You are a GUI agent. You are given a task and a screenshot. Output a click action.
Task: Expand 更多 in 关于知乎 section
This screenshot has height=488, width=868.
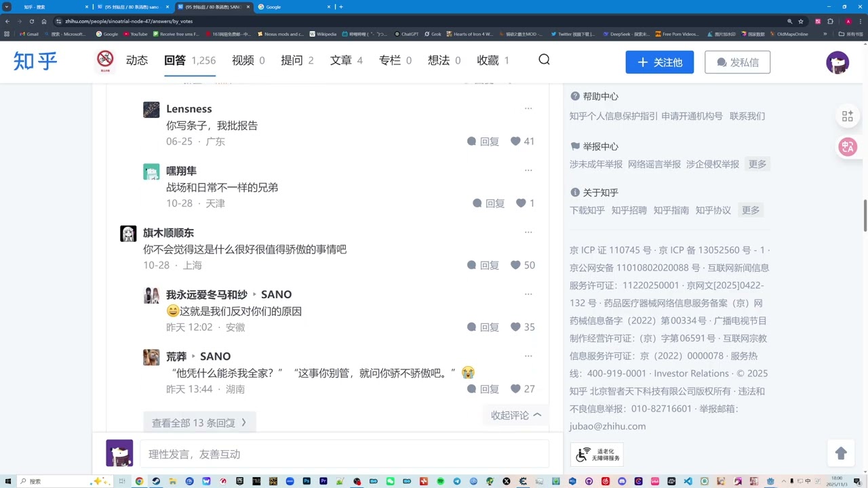click(x=751, y=210)
